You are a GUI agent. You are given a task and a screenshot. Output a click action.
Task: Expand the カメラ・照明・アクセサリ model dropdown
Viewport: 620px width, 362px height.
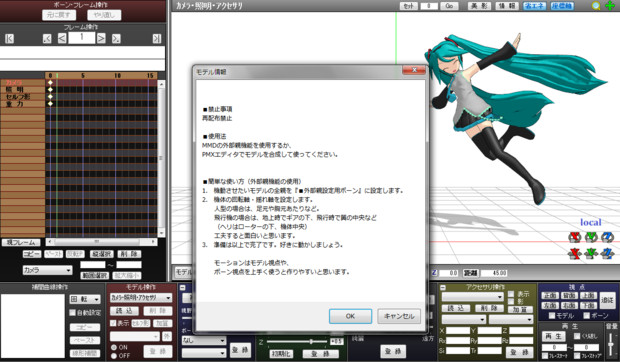click(141, 297)
